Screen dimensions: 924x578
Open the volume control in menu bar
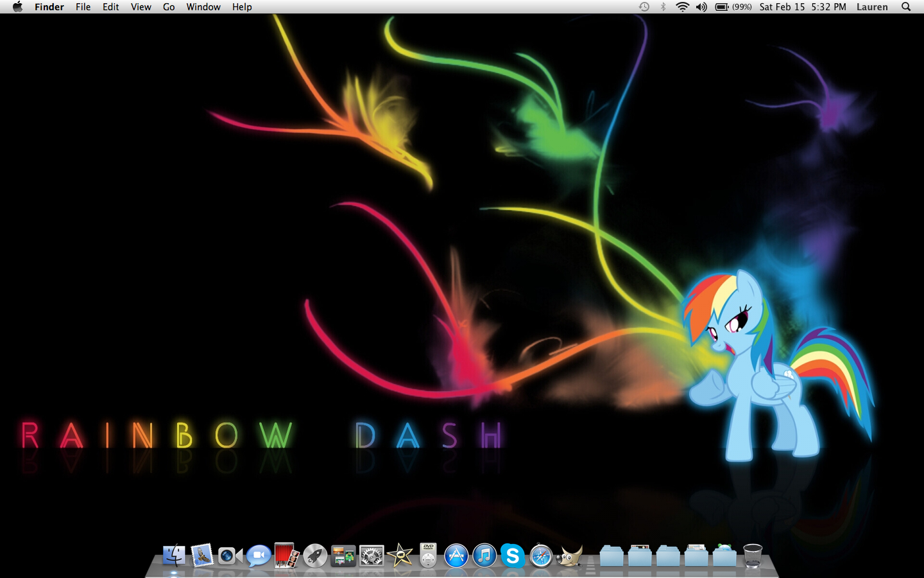coord(701,7)
